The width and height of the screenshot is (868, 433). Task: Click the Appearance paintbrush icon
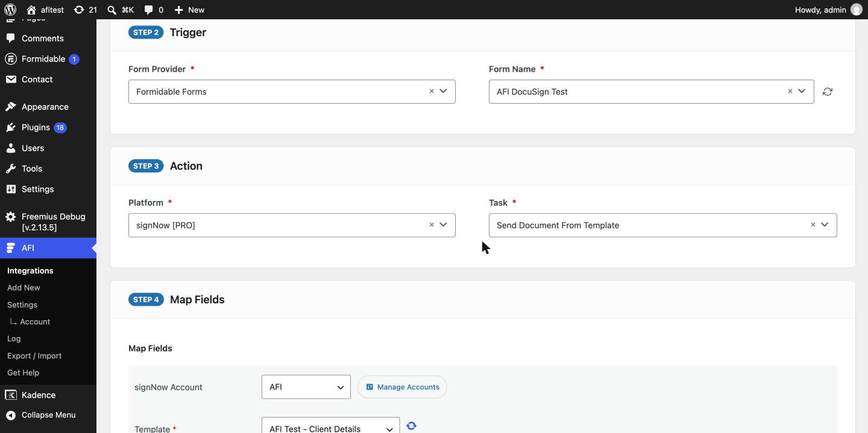(x=11, y=107)
